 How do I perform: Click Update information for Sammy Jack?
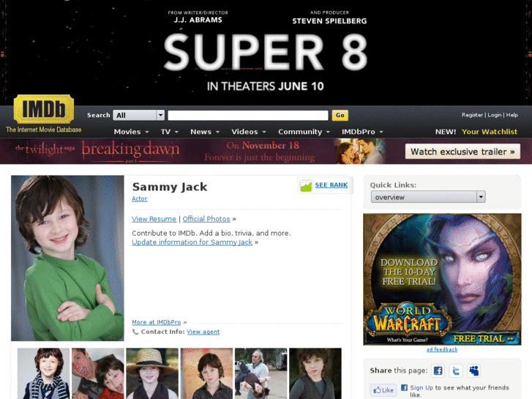click(192, 242)
